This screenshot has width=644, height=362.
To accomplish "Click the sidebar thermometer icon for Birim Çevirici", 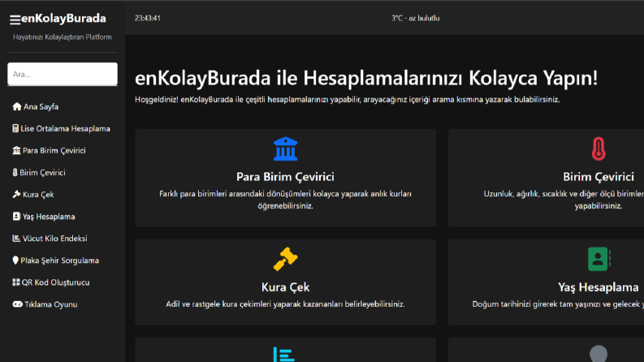I will pos(15,172).
